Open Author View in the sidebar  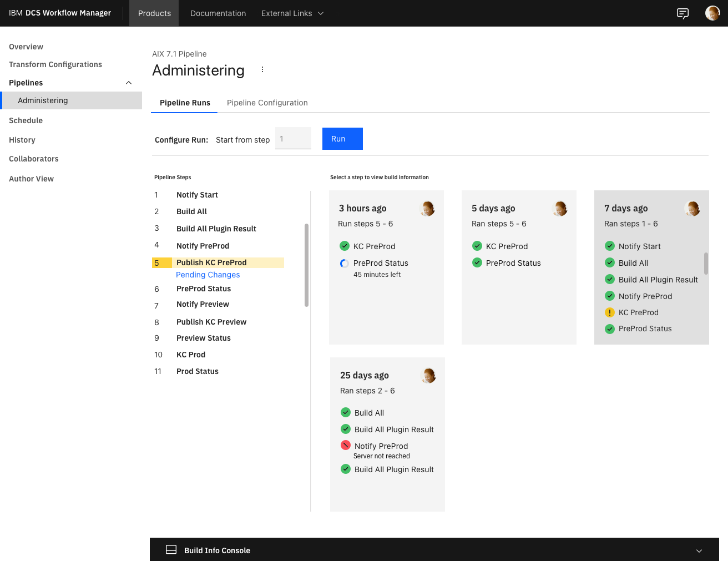click(x=32, y=179)
